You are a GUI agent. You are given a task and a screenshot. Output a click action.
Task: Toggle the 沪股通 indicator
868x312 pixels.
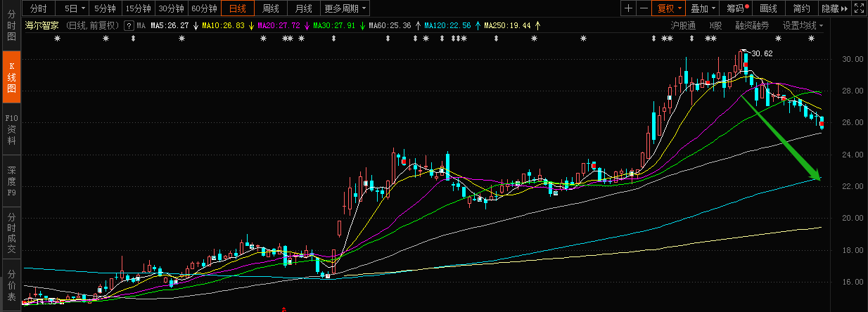[x=682, y=25]
